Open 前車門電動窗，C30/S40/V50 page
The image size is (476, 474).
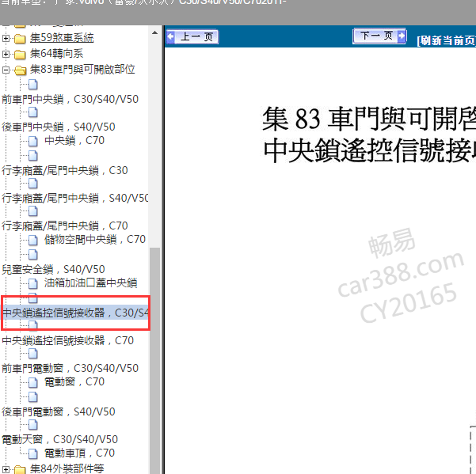click(70, 368)
